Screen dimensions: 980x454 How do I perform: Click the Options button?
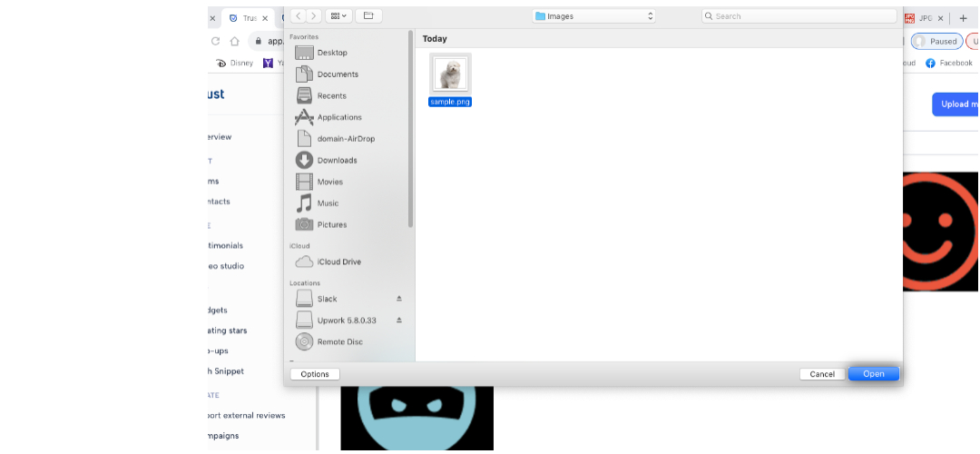315,374
